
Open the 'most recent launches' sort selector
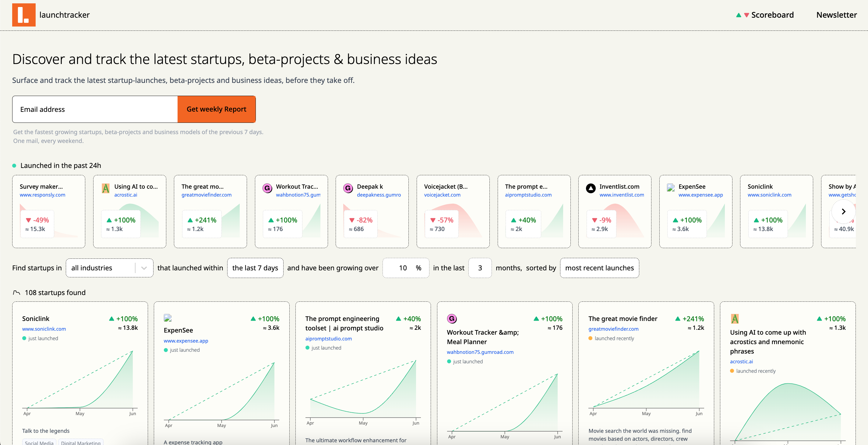tap(599, 268)
